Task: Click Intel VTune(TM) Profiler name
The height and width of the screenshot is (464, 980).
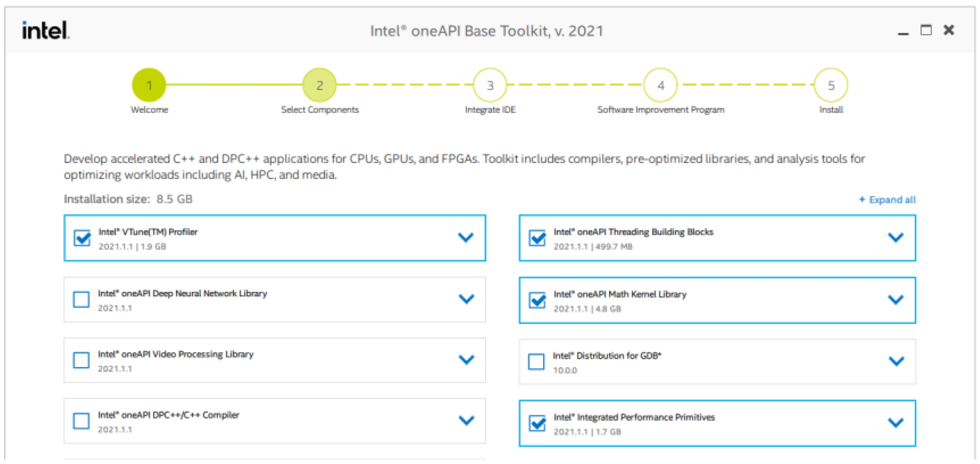Action: point(148,232)
